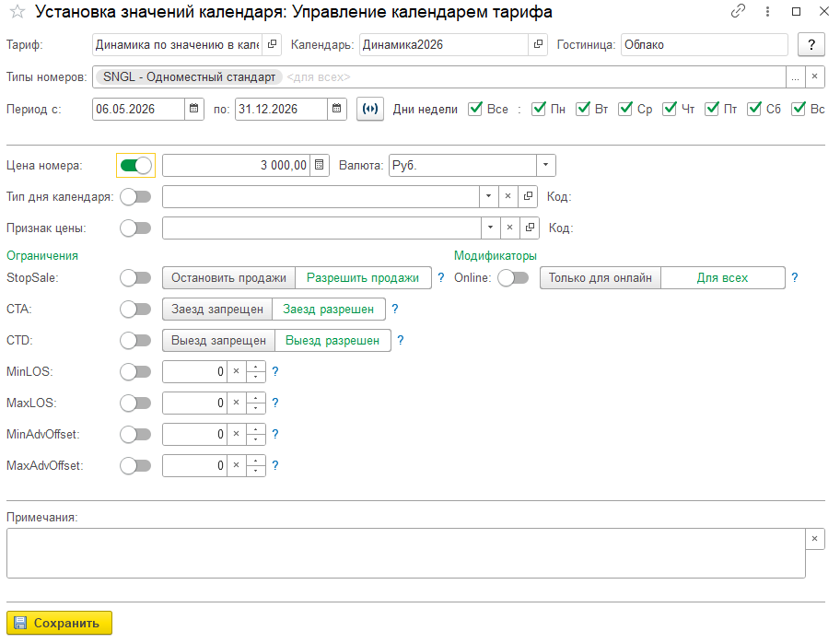Enable the Online modifier toggle
The height and width of the screenshot is (643, 840).
513,277
